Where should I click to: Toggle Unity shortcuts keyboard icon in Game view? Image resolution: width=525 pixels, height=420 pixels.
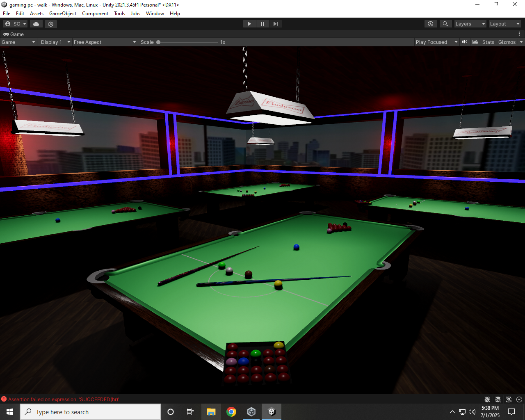(475, 42)
